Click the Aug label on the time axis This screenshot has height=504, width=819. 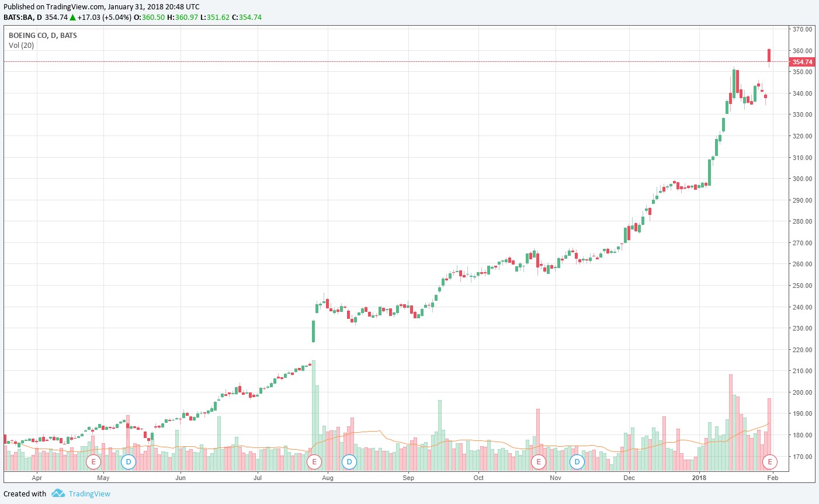coord(328,478)
